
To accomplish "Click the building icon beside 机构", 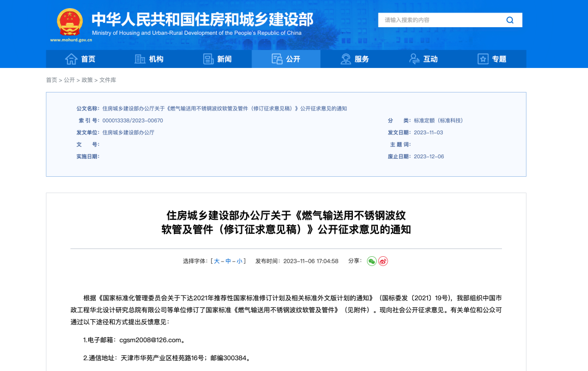I will point(140,59).
